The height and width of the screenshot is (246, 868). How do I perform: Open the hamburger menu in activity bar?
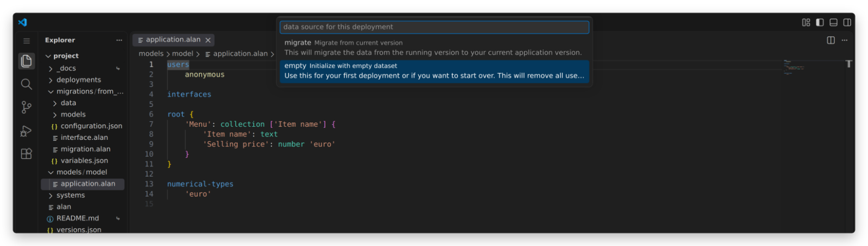pyautogui.click(x=26, y=41)
